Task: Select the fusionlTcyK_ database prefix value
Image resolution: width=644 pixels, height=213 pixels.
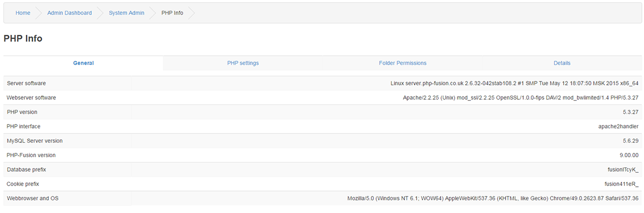Action: (x=623, y=170)
